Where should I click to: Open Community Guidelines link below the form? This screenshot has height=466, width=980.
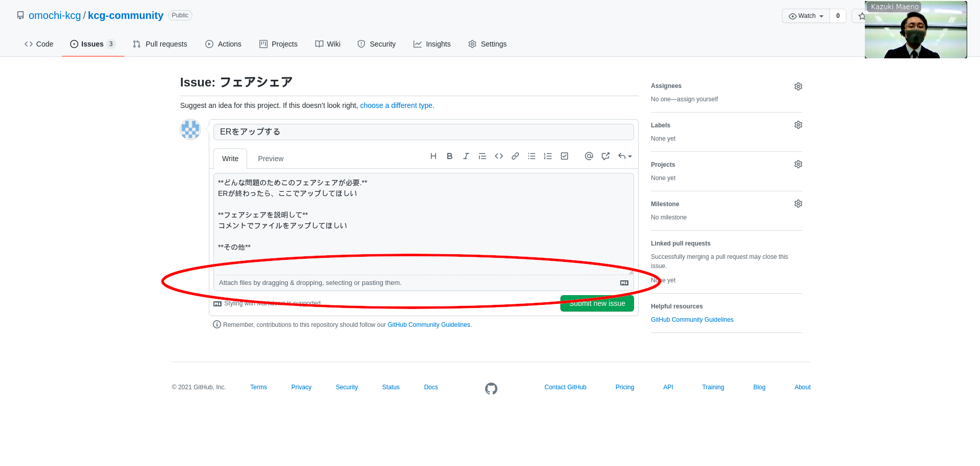click(429, 325)
